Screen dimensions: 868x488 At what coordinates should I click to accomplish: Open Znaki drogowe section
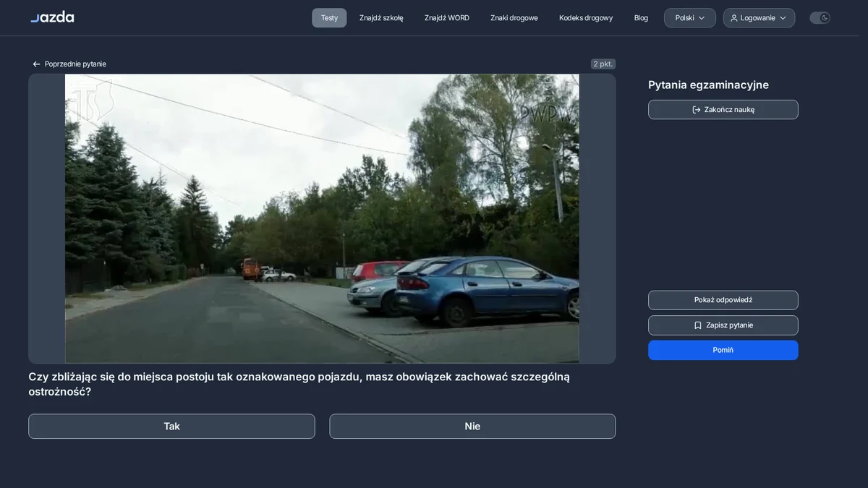pos(514,18)
